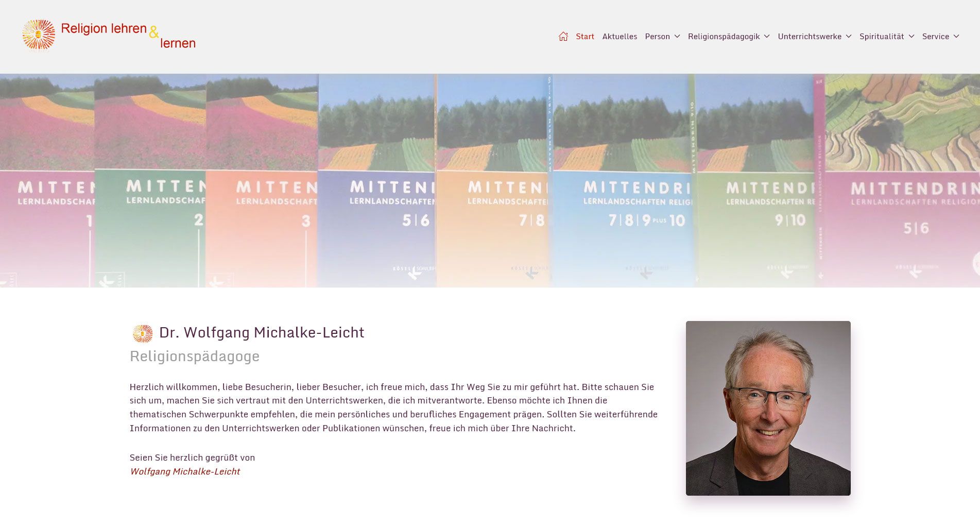Click the portrait photo of Dr. Michalke-Leicht
Viewport: 980px width, 524px height.
768,408
